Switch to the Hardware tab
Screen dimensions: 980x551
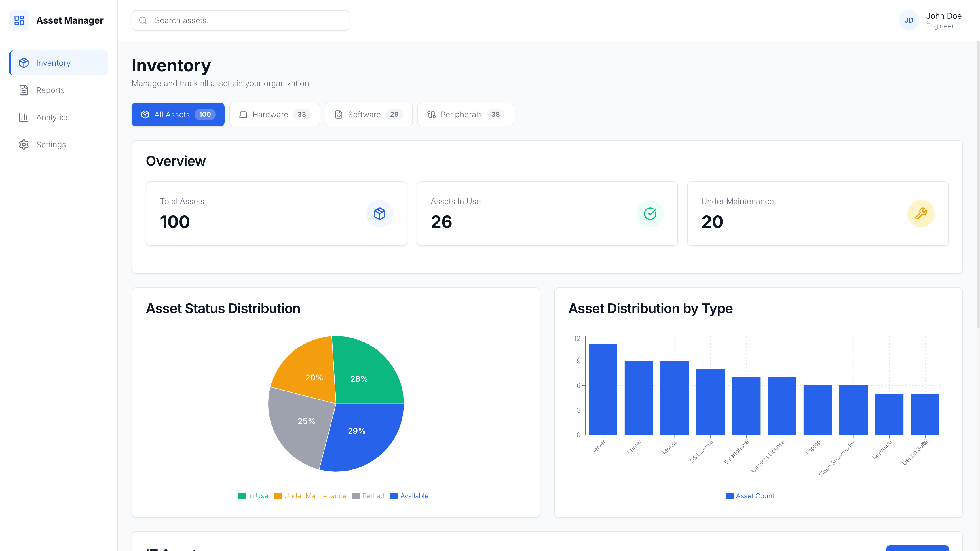(274, 115)
